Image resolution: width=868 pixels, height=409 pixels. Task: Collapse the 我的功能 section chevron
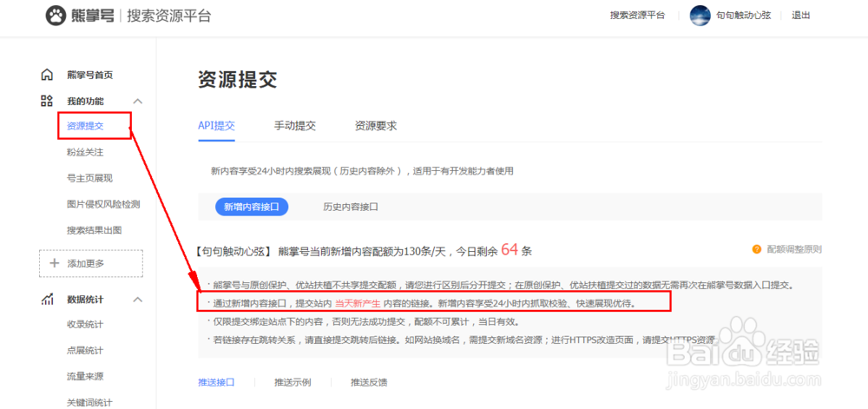[x=138, y=102]
